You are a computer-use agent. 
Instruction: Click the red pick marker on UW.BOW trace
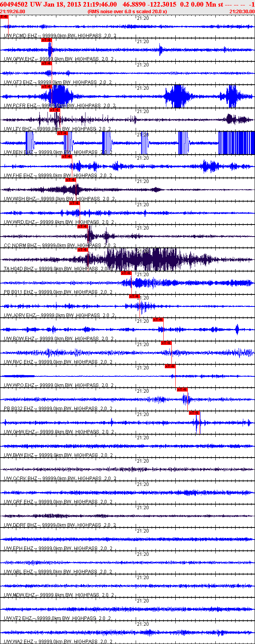pyautogui.click(x=158, y=320)
